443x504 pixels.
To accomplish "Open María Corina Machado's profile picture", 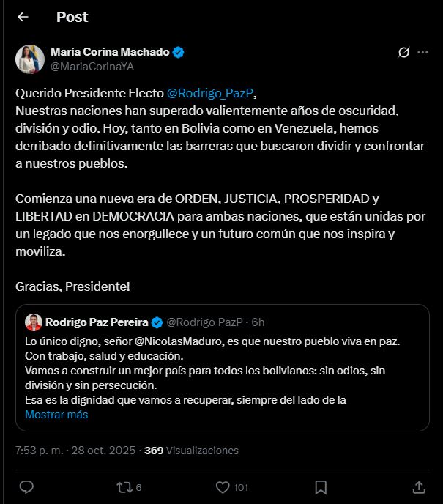I will pyautogui.click(x=30, y=59).
